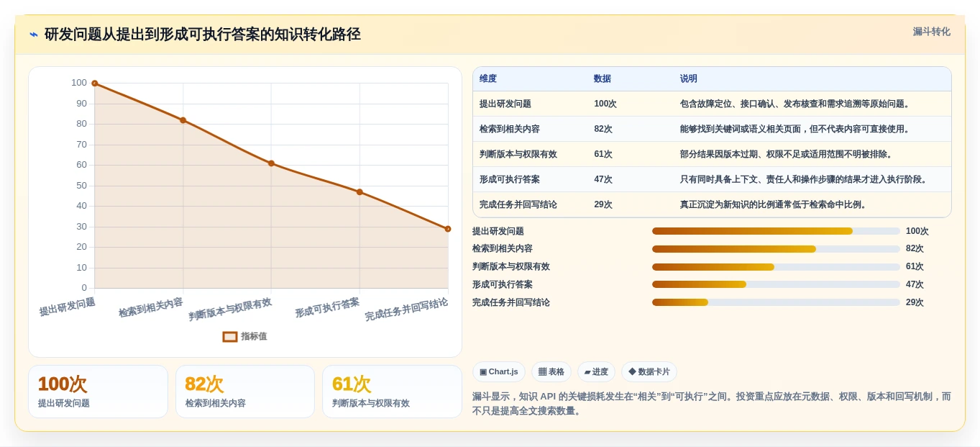This screenshot has width=980, height=447.
Task: Click the chart point for 完成任务并回写结论
Action: pyautogui.click(x=448, y=229)
